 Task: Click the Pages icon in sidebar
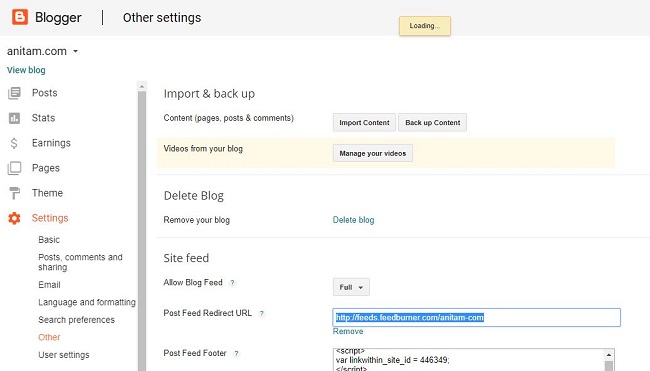click(14, 168)
